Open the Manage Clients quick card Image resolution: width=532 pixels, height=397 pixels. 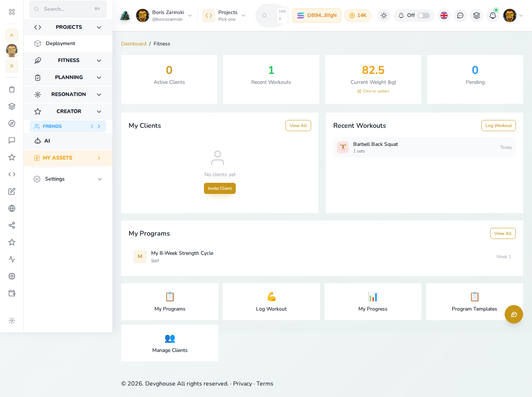(170, 343)
